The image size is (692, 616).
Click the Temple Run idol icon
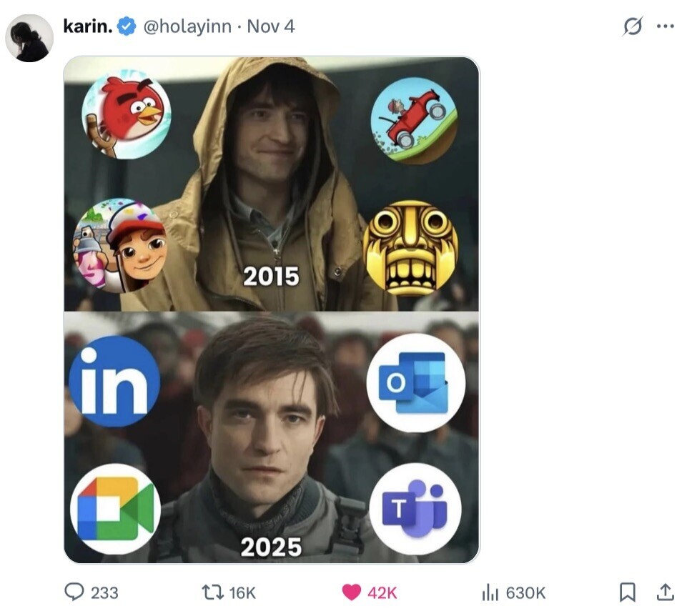tap(410, 247)
